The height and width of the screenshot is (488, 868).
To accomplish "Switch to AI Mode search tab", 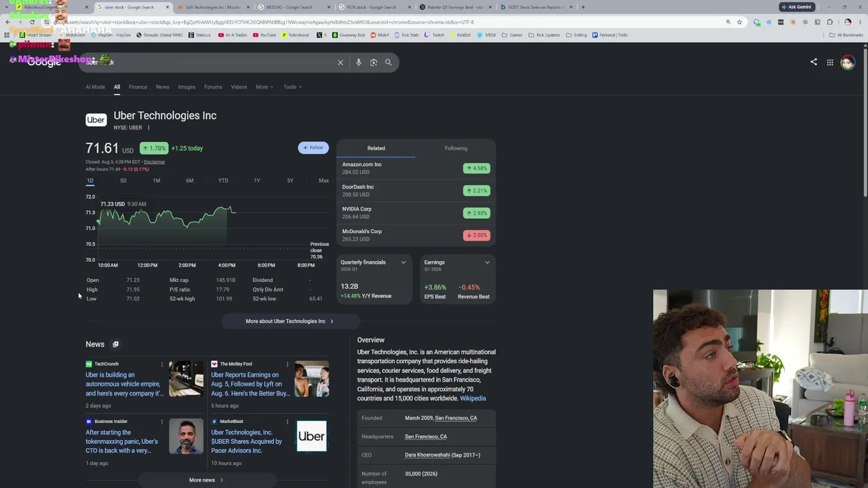I will click(x=95, y=87).
